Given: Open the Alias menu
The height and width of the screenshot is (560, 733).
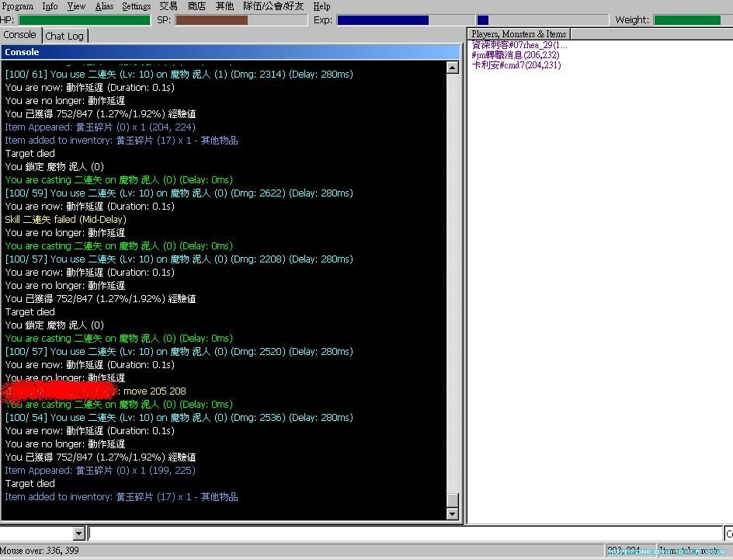Looking at the screenshot, I should pyautogui.click(x=104, y=6).
